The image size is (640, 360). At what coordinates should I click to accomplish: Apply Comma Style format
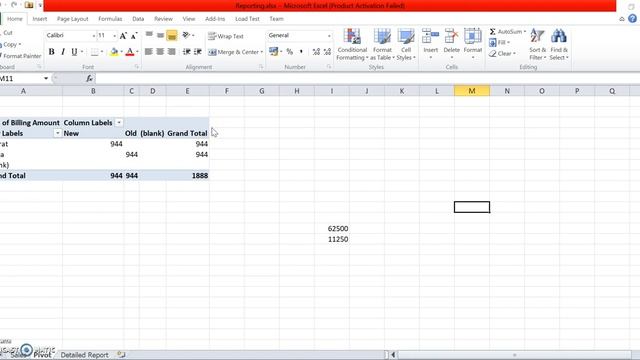(301, 52)
